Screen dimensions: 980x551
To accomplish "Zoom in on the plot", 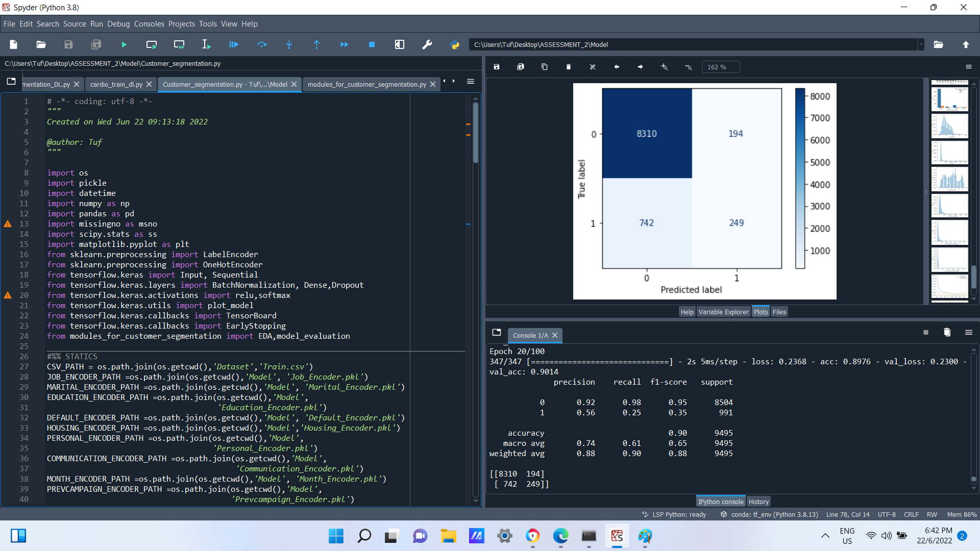I will click(x=664, y=67).
